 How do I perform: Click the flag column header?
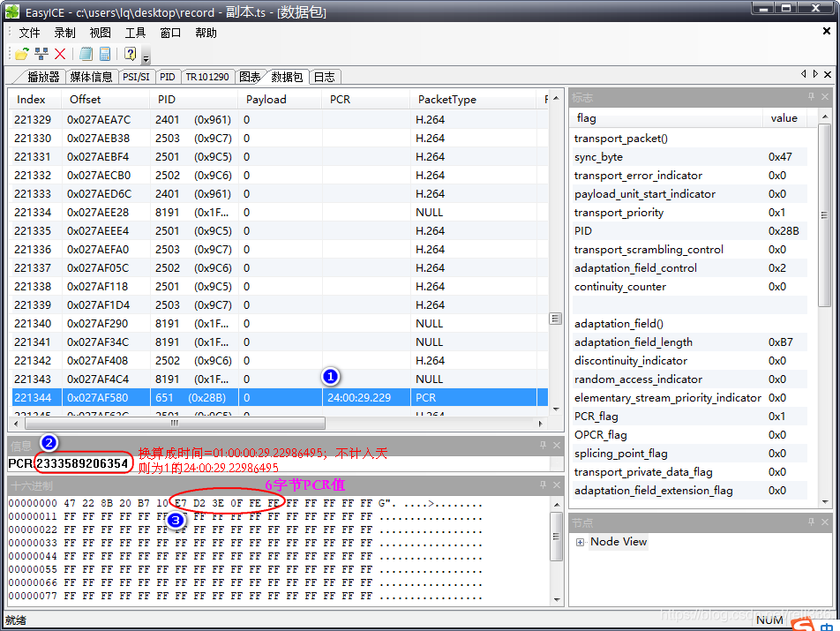667,118
